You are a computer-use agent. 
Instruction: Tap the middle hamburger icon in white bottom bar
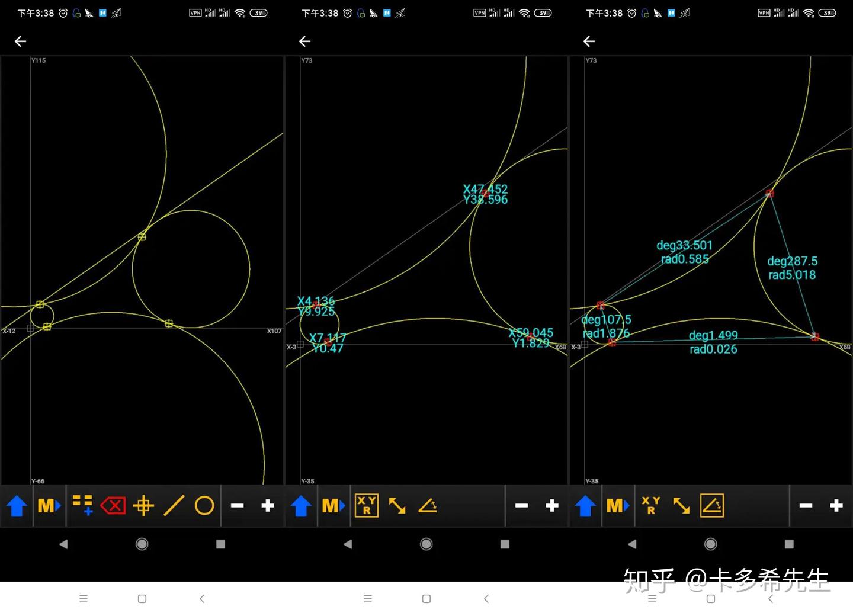(368, 599)
